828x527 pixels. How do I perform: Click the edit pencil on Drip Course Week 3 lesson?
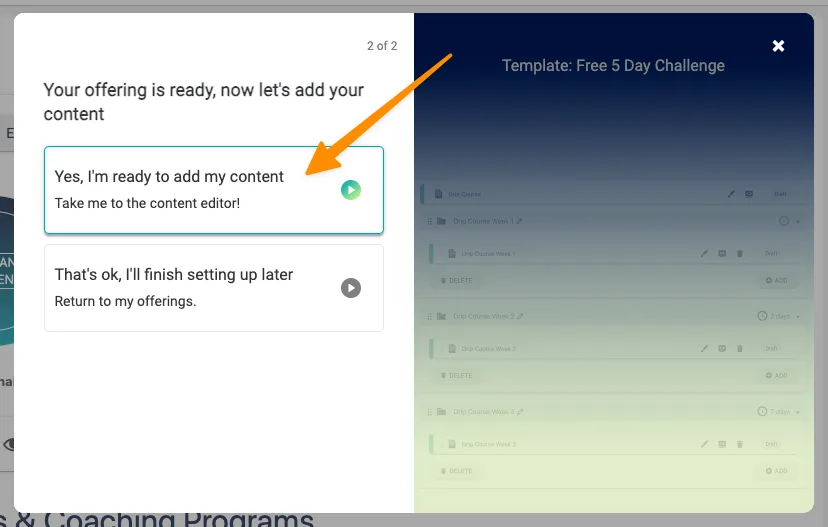pos(704,444)
